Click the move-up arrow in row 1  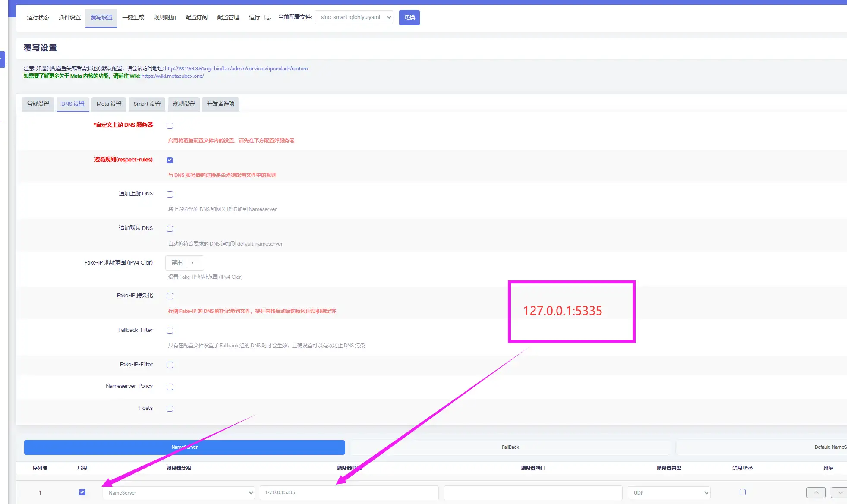816,492
